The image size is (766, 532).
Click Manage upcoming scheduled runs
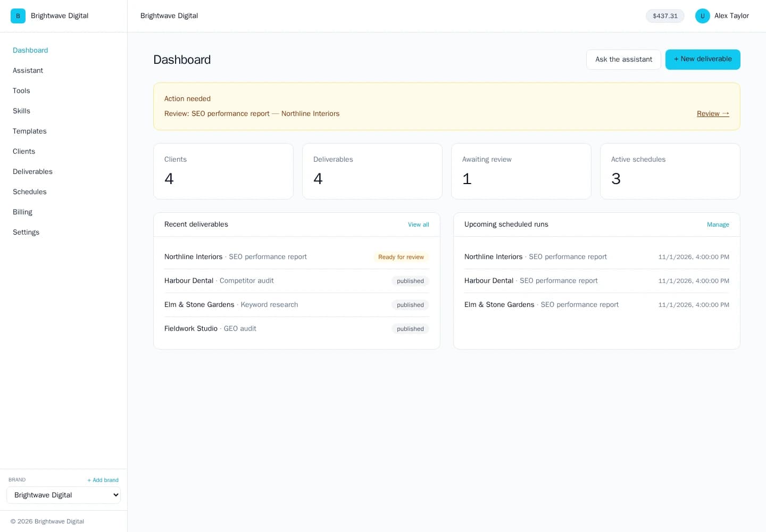(718, 225)
